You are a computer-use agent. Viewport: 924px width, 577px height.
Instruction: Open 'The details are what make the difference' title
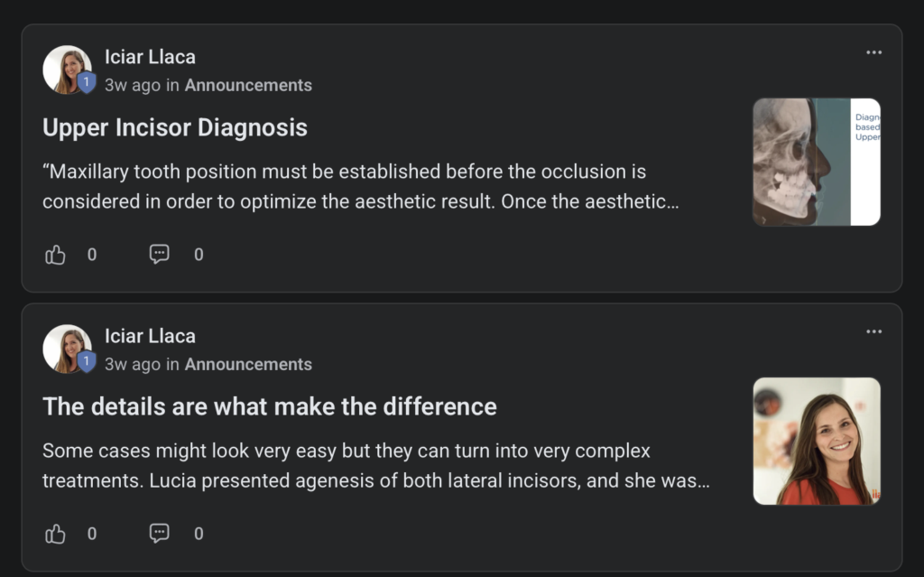coord(270,406)
